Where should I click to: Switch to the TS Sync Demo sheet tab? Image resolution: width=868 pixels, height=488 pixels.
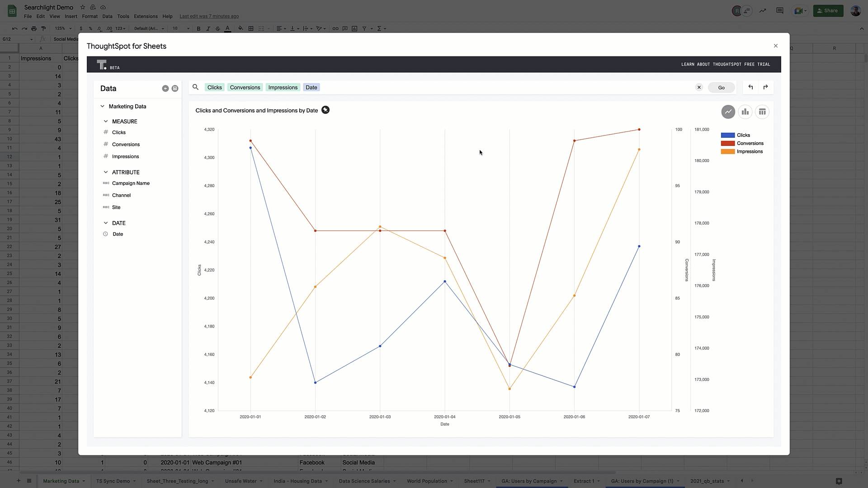tap(113, 481)
